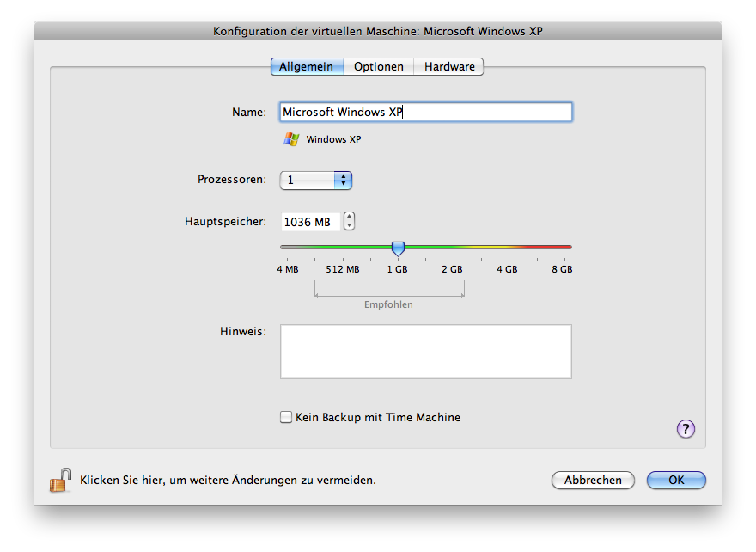
Task: Set memory slider to the 2 GB mark
Action: click(452, 248)
